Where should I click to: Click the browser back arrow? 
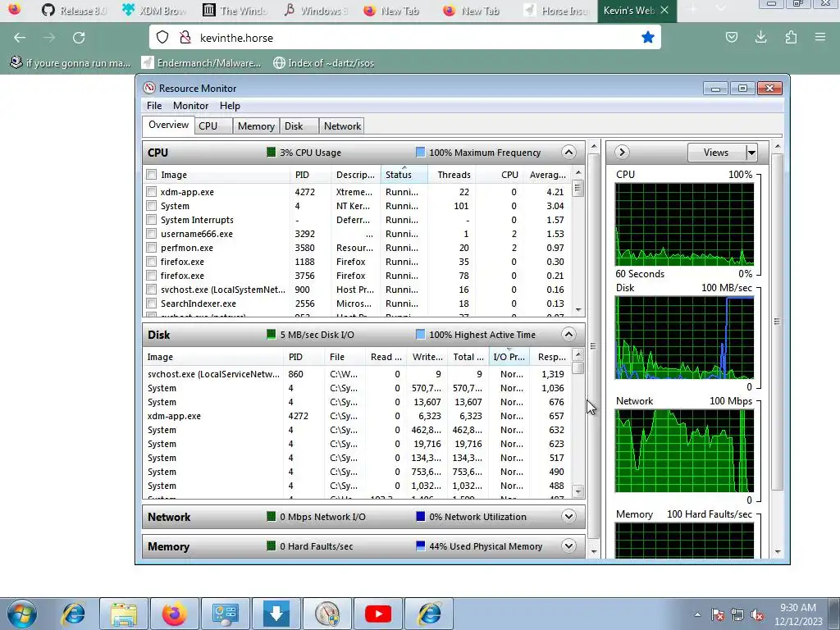(x=20, y=38)
